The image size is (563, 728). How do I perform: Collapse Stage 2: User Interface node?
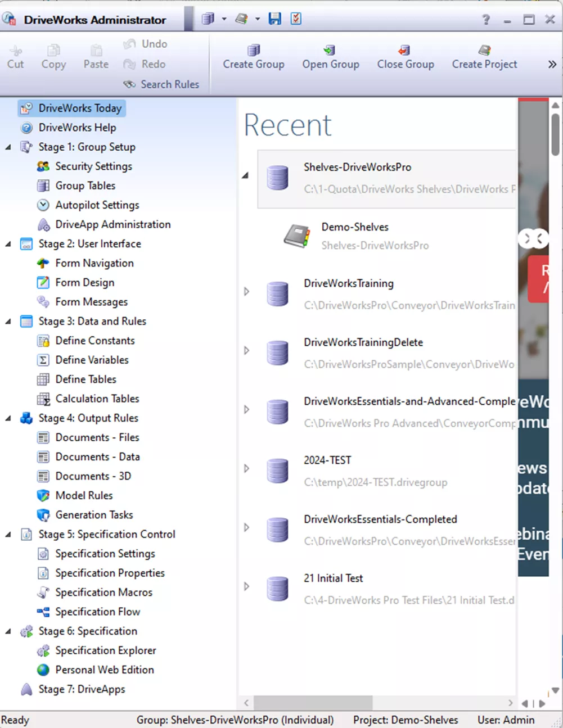click(8, 244)
